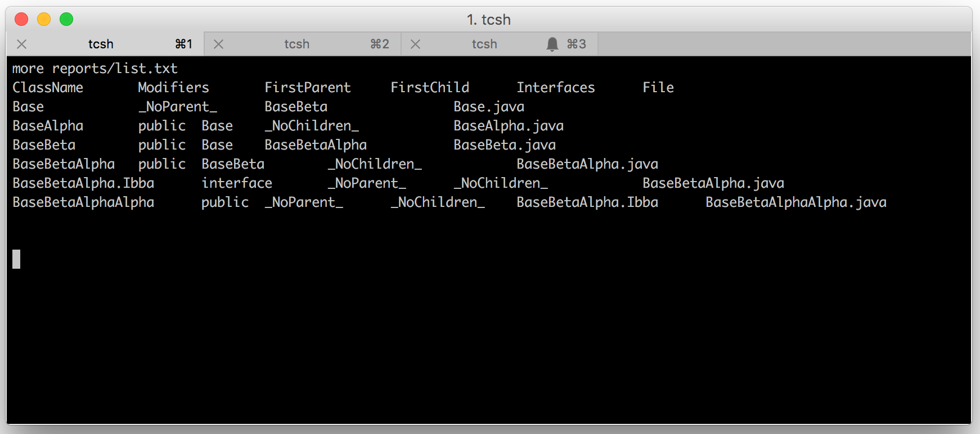980x434 pixels.
Task: Click the terminal cursor block
Action: click(x=16, y=259)
